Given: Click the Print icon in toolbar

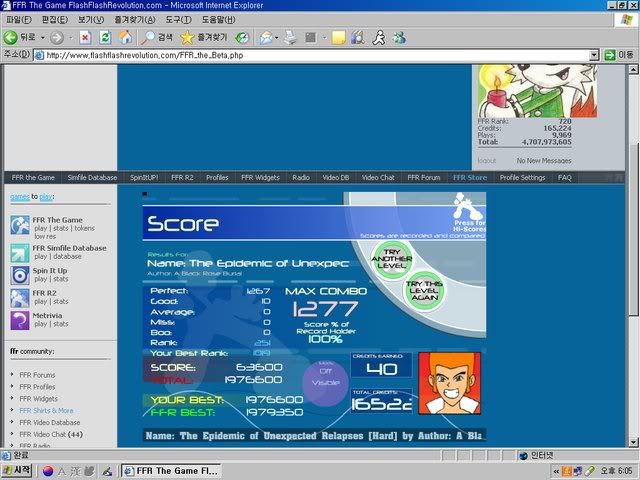Looking at the screenshot, I should [290, 37].
